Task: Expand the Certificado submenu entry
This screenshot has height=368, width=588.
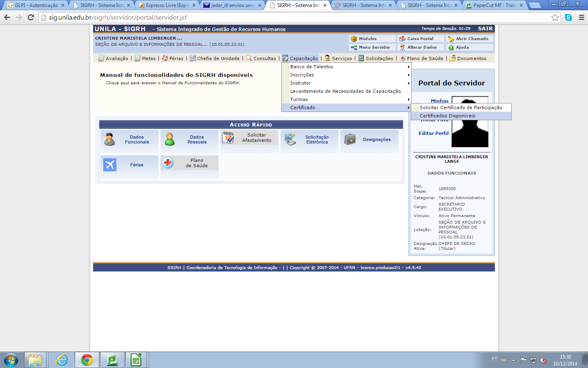Action: click(346, 108)
